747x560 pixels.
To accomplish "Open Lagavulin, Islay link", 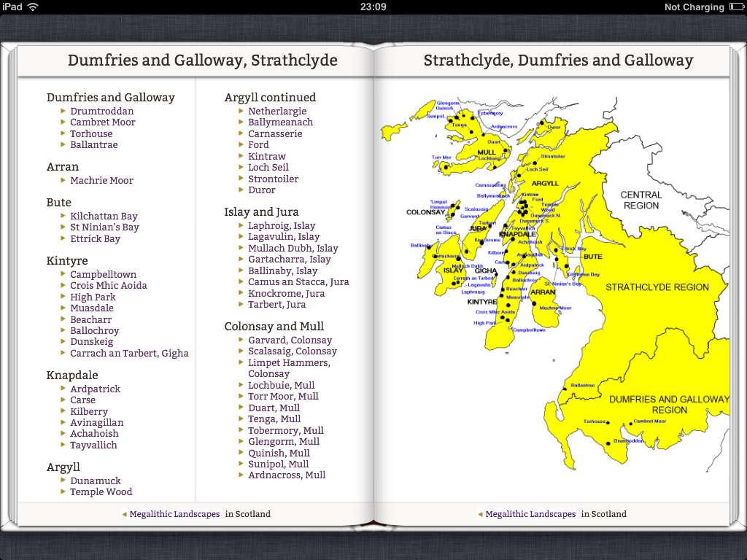I will (x=284, y=237).
